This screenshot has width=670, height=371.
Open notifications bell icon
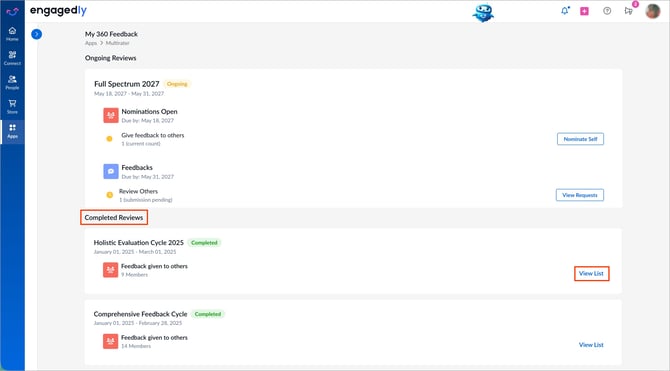(565, 11)
